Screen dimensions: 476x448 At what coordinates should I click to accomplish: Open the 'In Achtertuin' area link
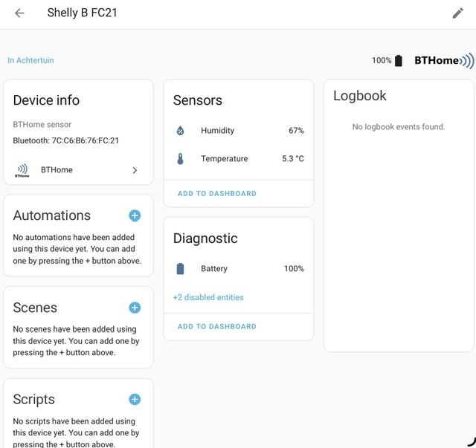click(x=30, y=61)
